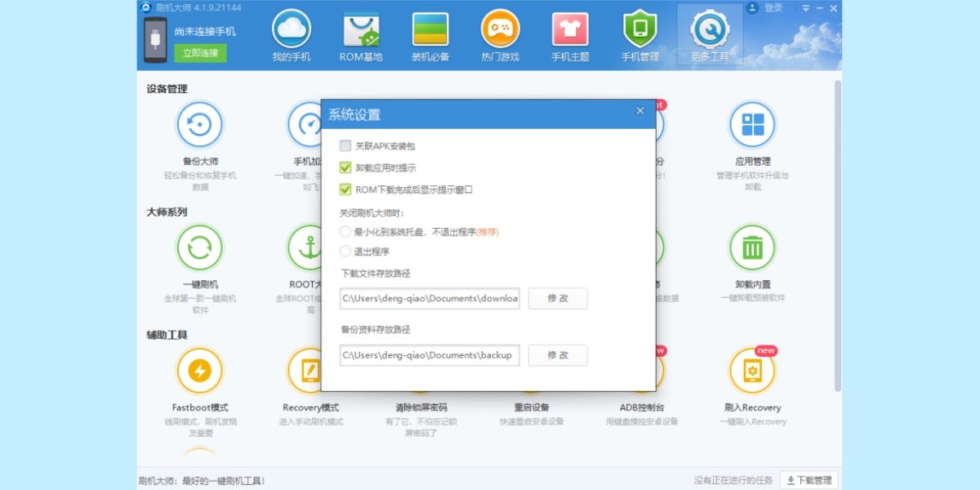
Task: Open the title bar dropdown menu arrow
Action: click(x=806, y=8)
